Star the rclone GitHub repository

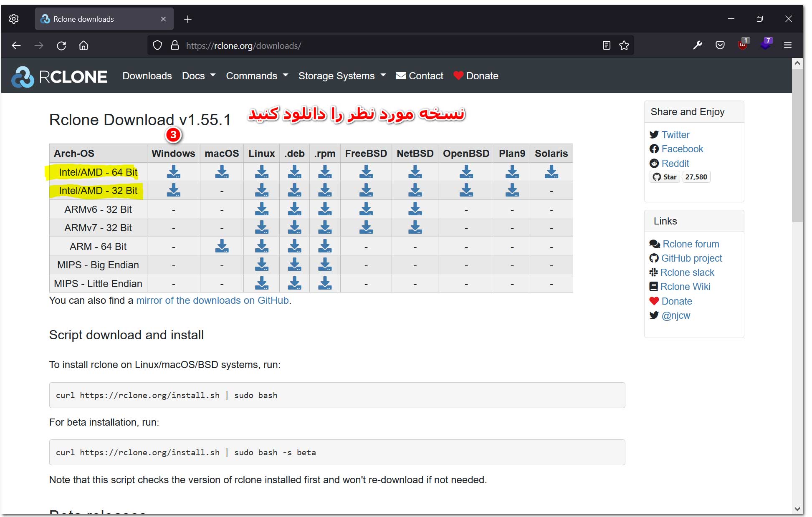664,177
